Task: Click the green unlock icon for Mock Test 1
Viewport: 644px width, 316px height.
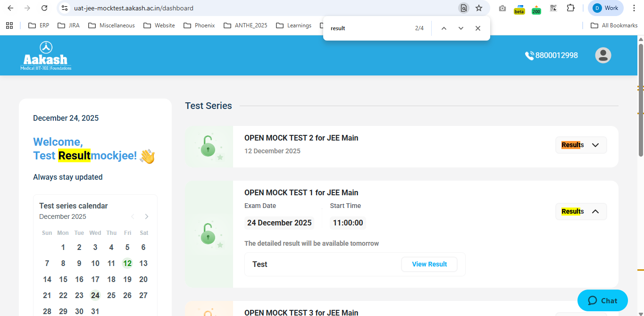Action: [208, 234]
